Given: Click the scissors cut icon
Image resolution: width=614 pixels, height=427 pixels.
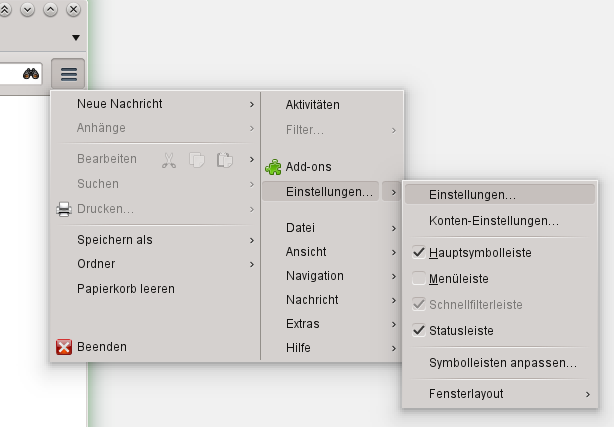Looking at the screenshot, I should (x=168, y=159).
